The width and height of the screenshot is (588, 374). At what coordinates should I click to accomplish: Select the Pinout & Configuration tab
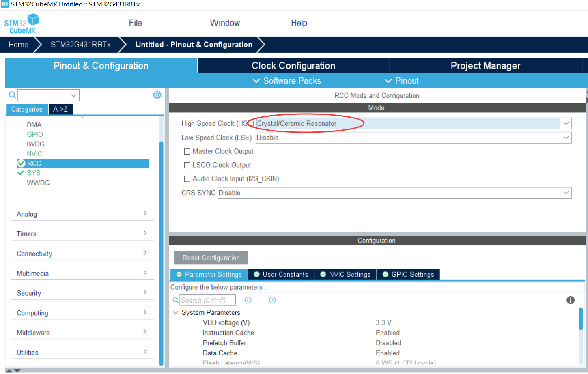[101, 66]
